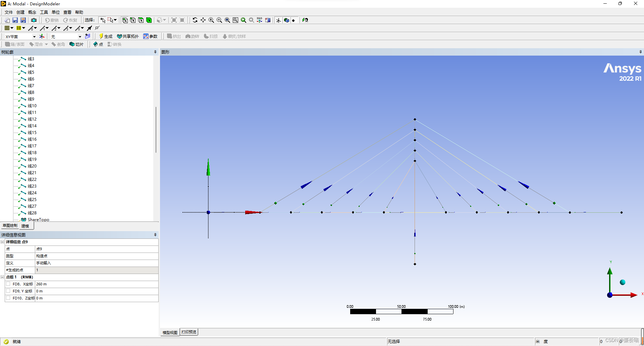Select the Box Zoom tool
Screen dimensions: 644x346
pyautogui.click(x=219, y=20)
